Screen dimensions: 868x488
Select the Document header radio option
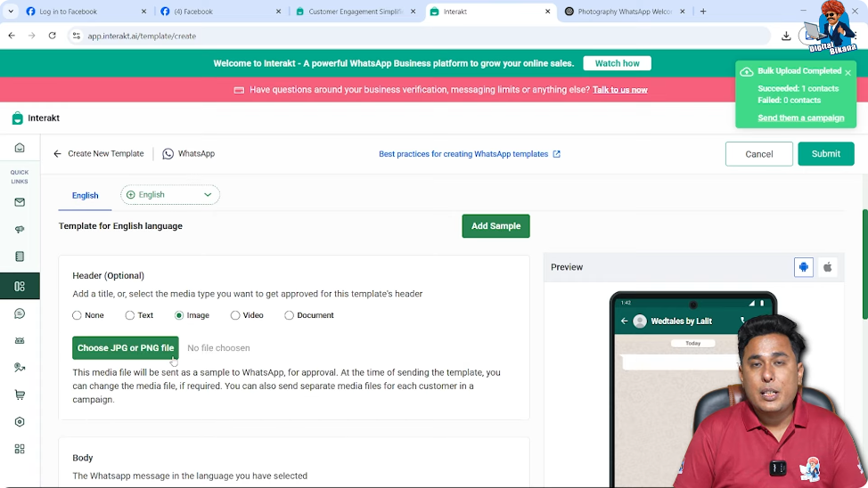(289, 315)
